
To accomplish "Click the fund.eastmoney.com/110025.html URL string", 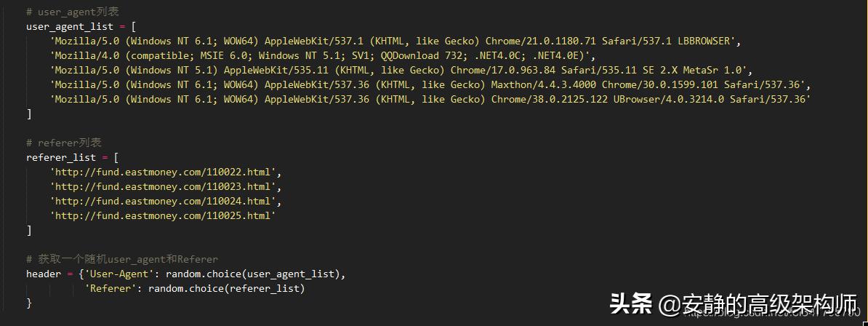I will 163,215.
